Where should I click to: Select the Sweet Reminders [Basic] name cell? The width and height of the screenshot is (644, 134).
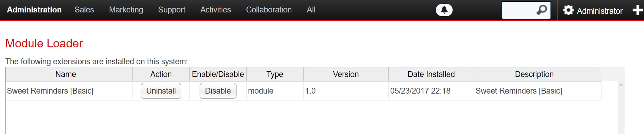tap(69, 91)
